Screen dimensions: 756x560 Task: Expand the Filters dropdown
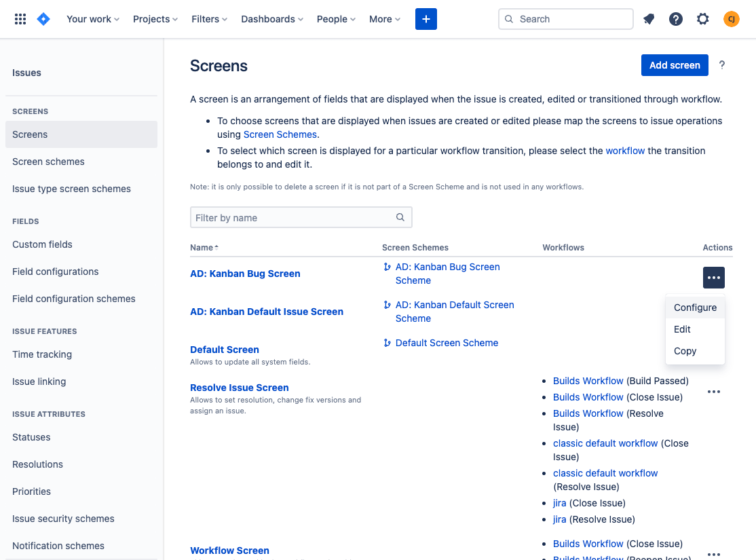tap(209, 19)
